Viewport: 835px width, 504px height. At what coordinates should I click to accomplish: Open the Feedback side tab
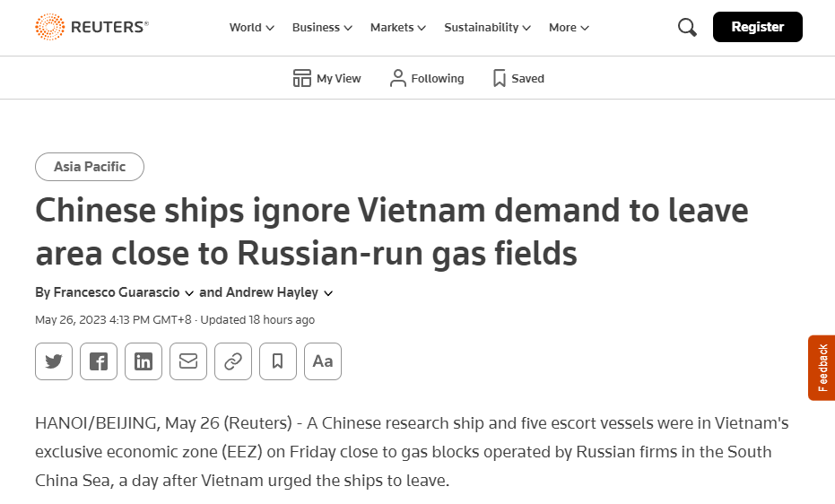tap(822, 368)
